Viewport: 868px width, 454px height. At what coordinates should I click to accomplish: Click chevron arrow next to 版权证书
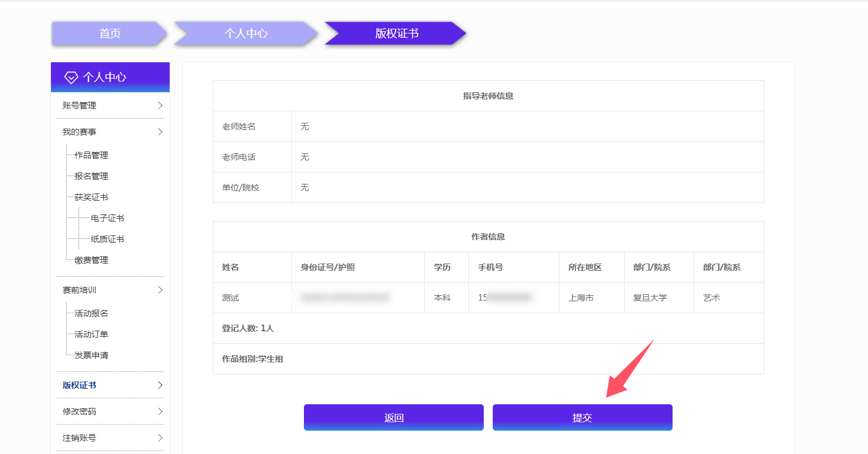click(x=160, y=385)
